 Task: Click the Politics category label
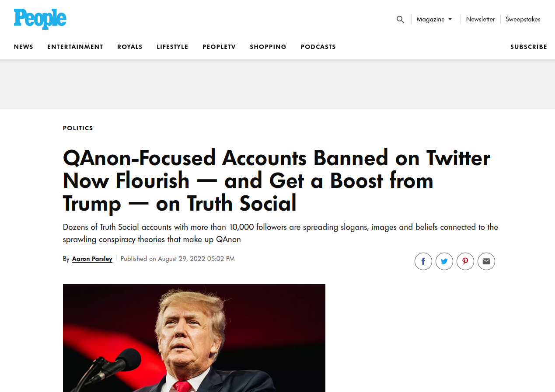tap(78, 128)
